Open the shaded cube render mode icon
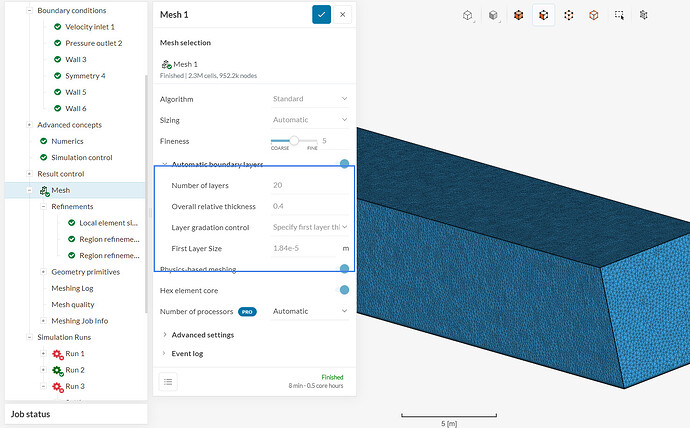The height and width of the screenshot is (428, 690). tap(493, 15)
